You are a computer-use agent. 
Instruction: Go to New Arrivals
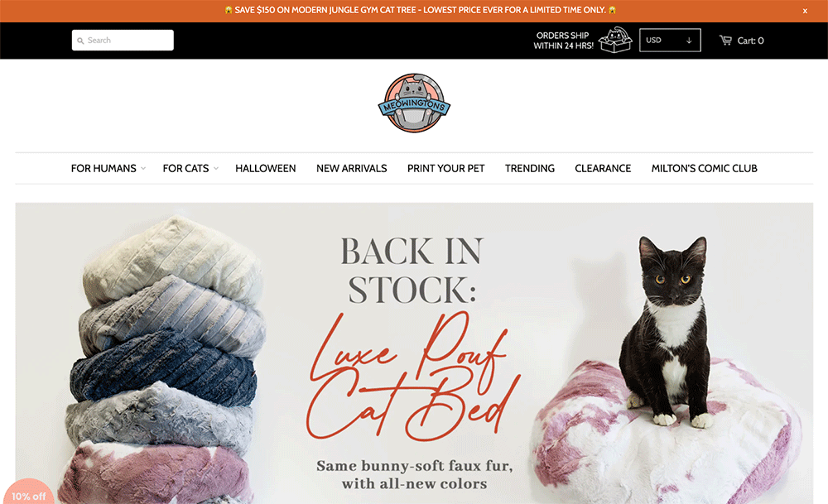coord(352,168)
